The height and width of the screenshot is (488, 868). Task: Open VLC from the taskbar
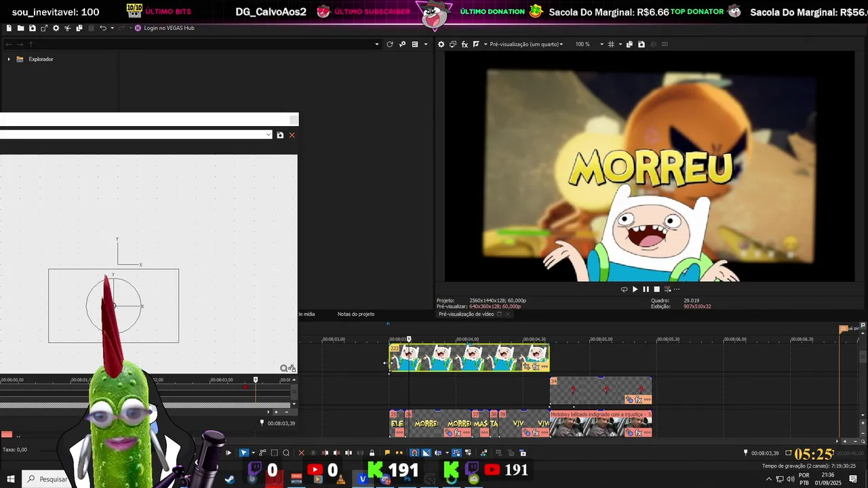(x=340, y=479)
